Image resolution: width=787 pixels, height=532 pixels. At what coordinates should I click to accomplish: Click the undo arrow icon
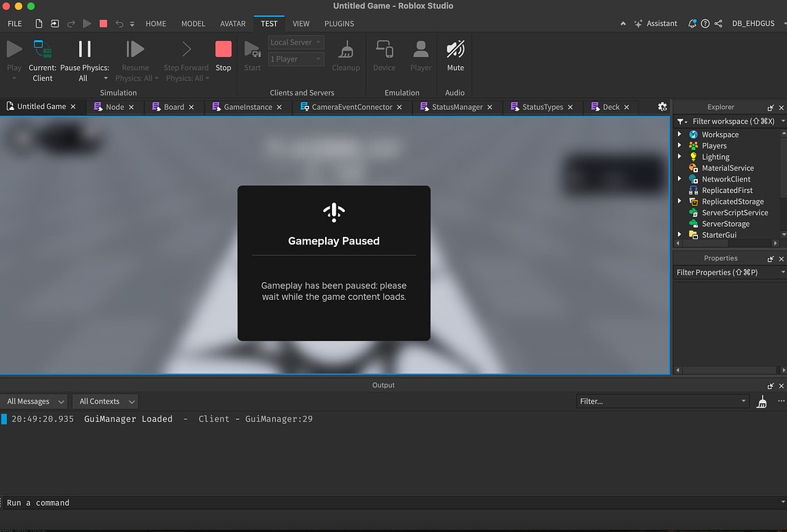click(119, 24)
